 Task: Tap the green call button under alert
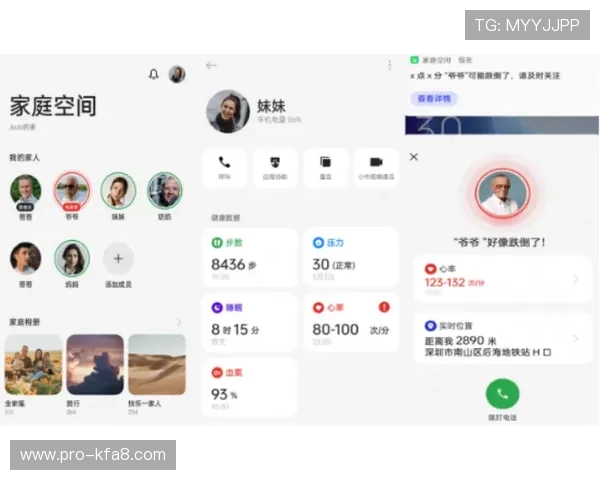(x=502, y=394)
